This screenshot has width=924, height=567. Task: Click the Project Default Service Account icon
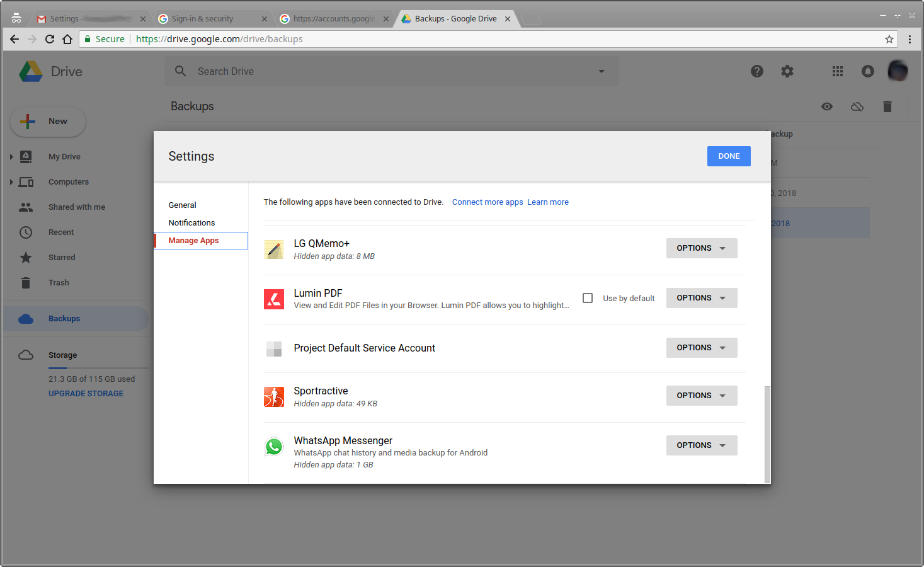274,348
